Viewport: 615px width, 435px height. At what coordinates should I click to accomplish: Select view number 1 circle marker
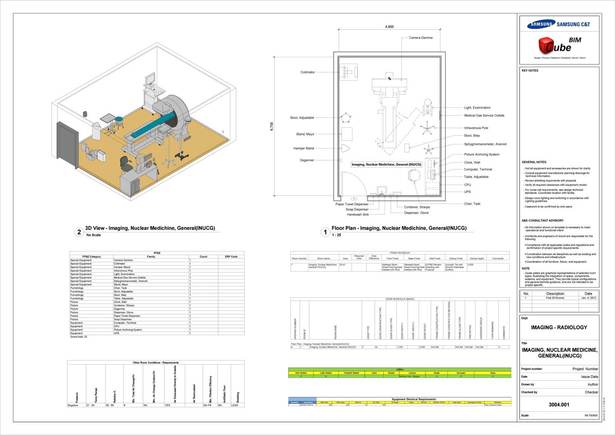pyautogui.click(x=325, y=232)
